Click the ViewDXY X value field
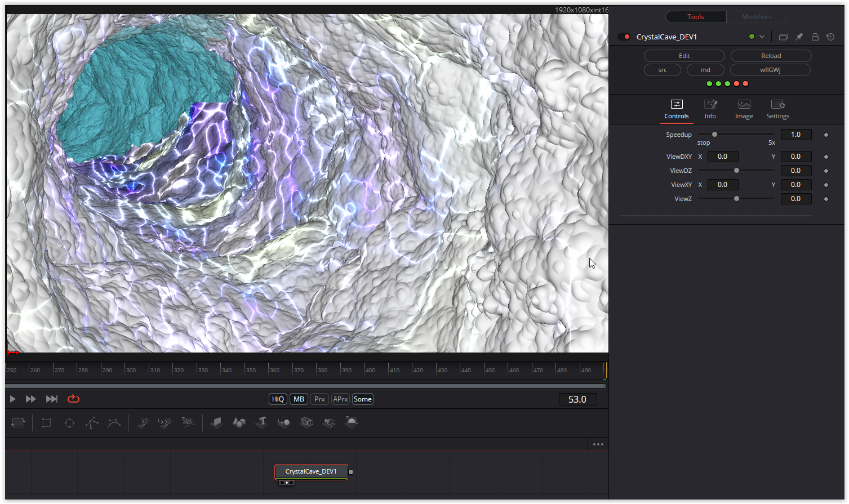This screenshot has height=504, width=849. [x=723, y=157]
